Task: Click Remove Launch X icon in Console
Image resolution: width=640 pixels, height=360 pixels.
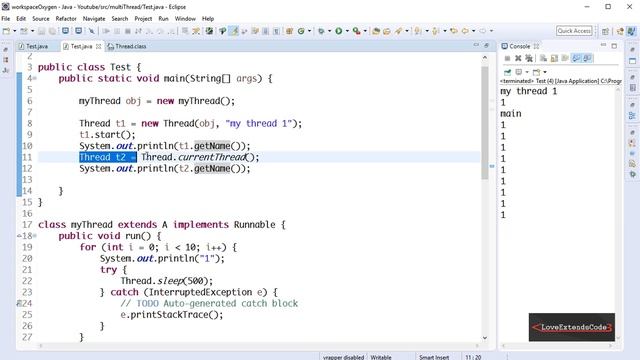Action: (518, 58)
